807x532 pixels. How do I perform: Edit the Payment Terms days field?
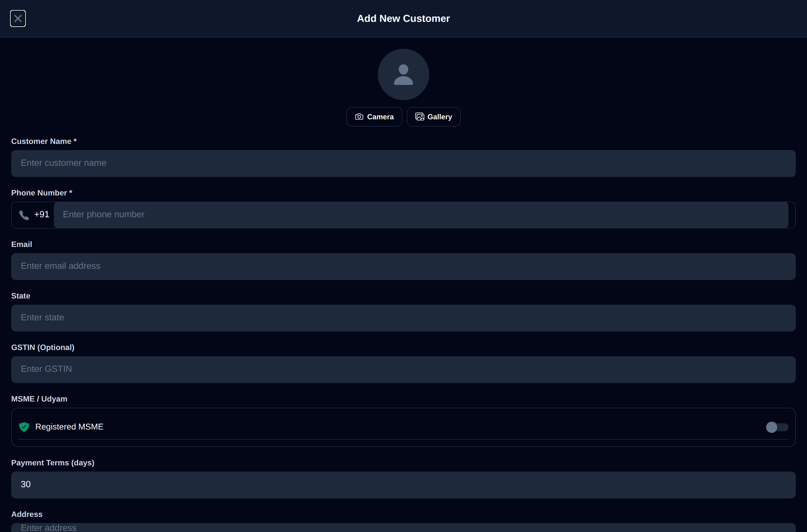(403, 485)
